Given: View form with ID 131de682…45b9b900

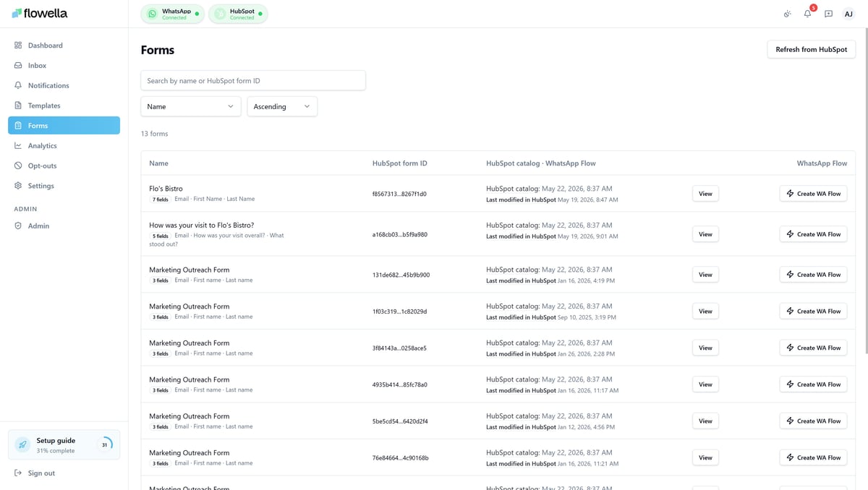Looking at the screenshot, I should tap(705, 275).
